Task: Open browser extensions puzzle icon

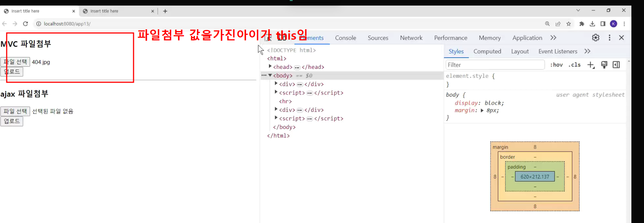Action: click(582, 24)
